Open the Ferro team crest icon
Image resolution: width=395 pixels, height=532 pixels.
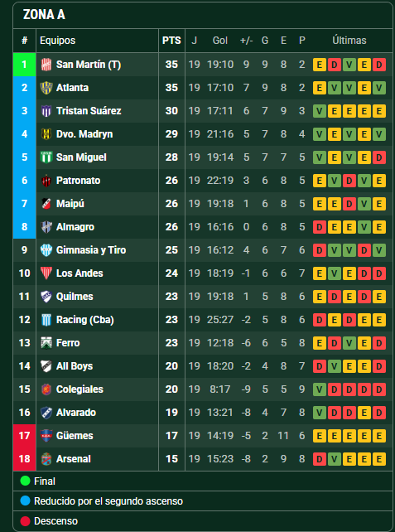click(x=46, y=343)
